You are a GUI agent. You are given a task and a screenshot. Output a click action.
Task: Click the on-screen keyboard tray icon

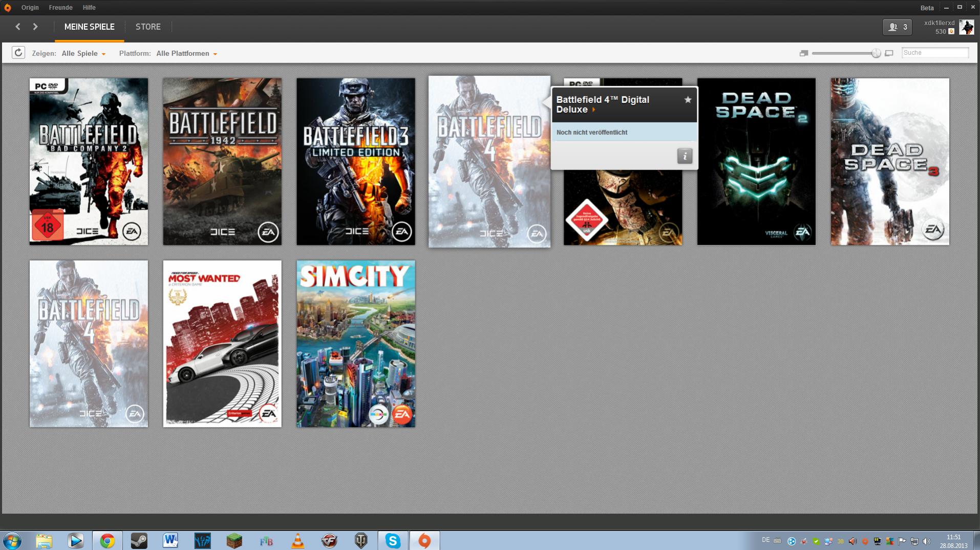(777, 541)
